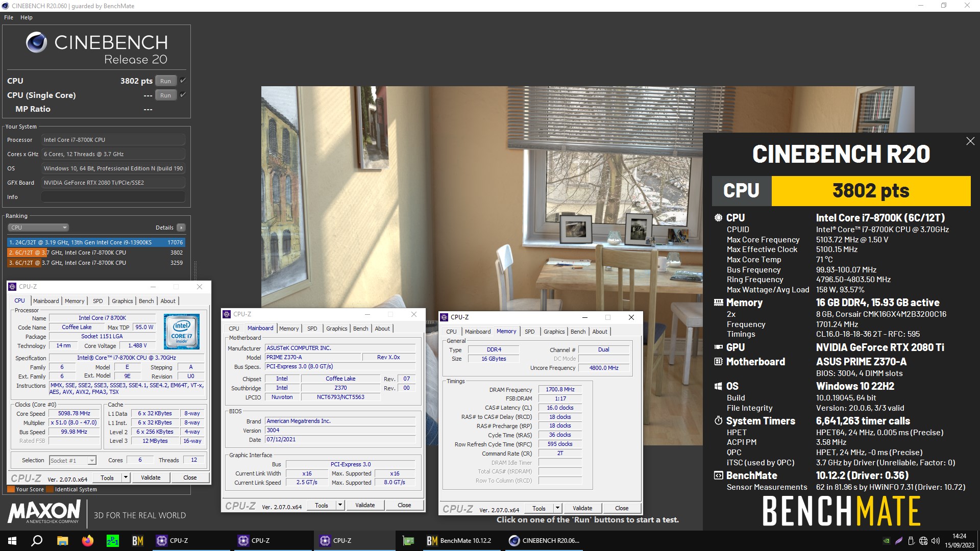Click the NVIDIA tray icon

point(887,541)
